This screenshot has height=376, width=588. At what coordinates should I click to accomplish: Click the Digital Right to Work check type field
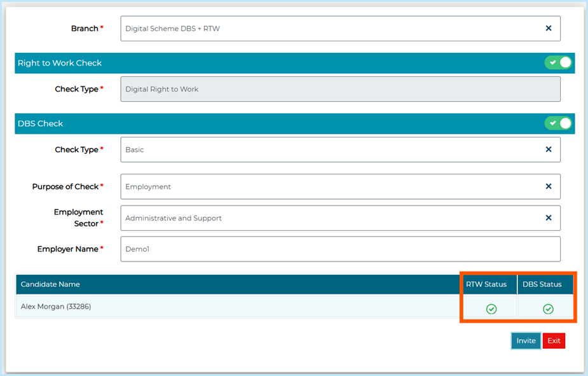tap(340, 89)
